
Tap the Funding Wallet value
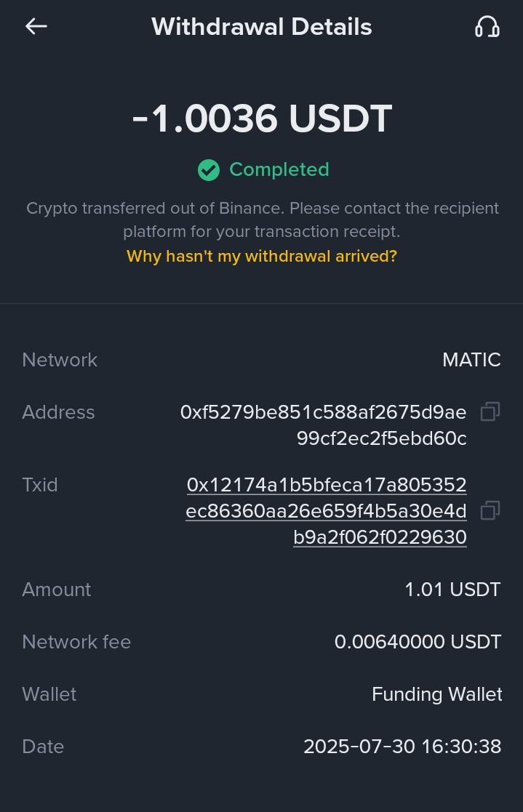pos(436,694)
